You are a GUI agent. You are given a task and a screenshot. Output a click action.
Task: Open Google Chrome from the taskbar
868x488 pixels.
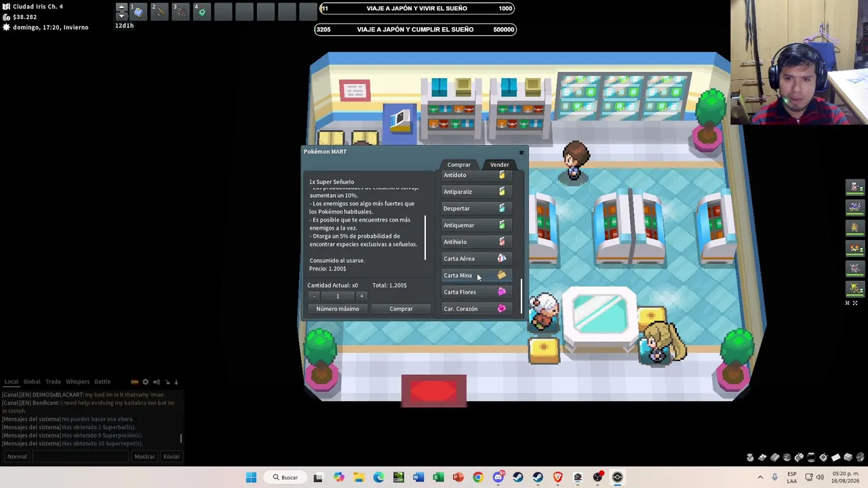click(x=478, y=477)
